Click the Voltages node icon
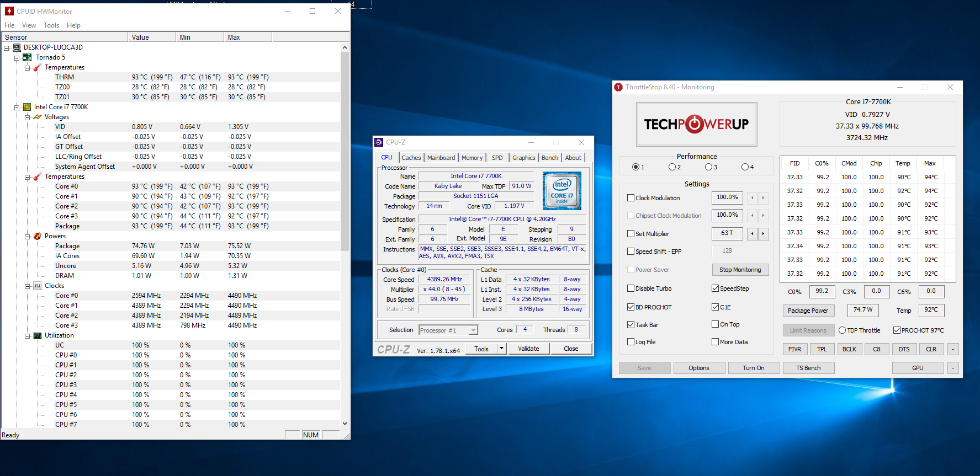 coord(38,117)
